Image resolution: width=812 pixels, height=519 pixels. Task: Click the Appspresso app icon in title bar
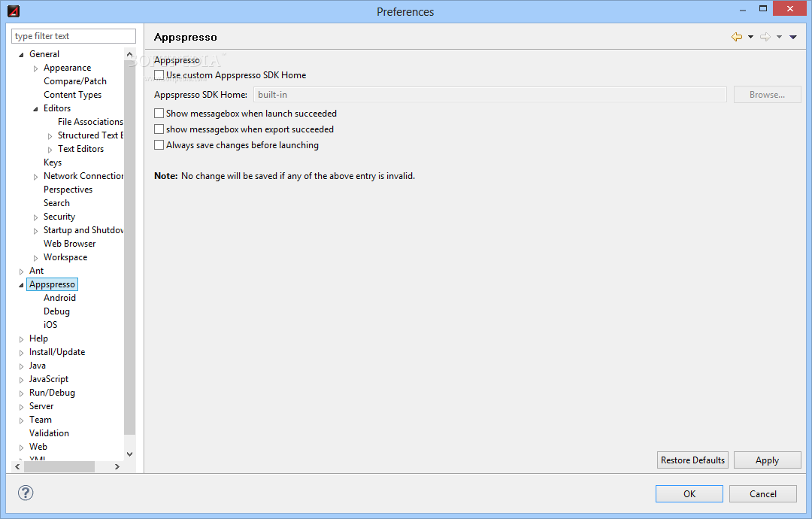(x=14, y=11)
